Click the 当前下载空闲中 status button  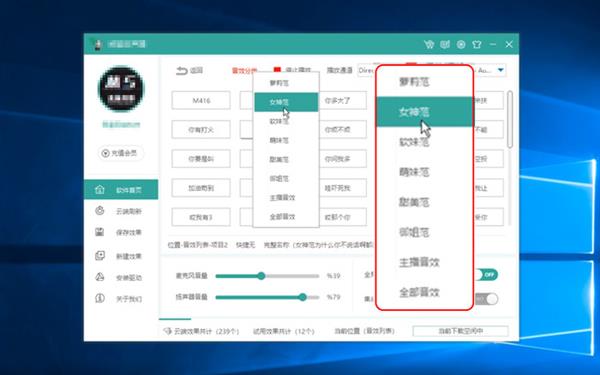click(460, 331)
